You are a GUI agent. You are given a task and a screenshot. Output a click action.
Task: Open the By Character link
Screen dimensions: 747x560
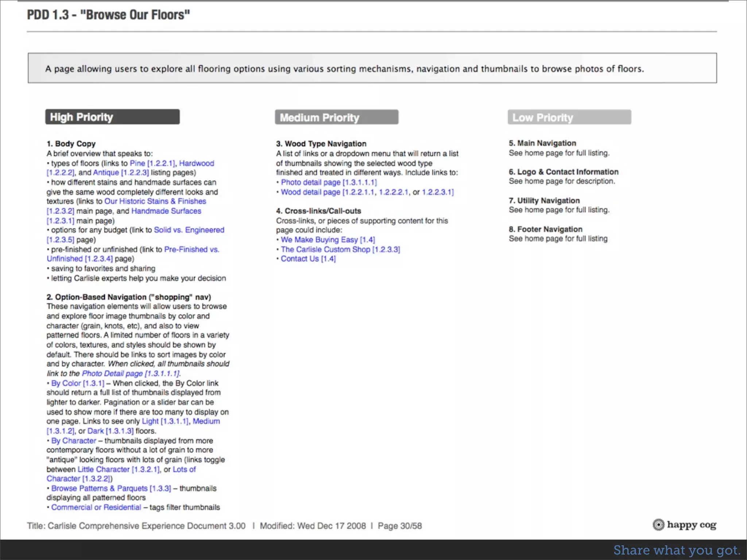tap(74, 441)
